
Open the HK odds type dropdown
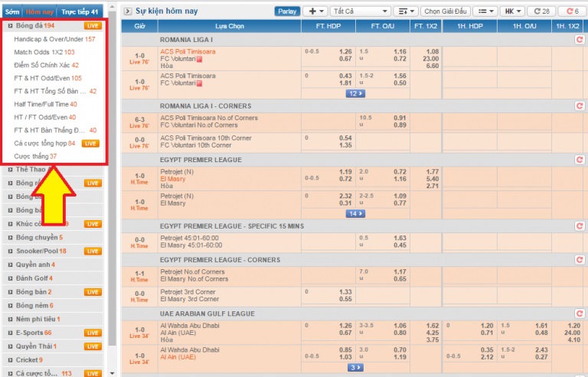(511, 11)
